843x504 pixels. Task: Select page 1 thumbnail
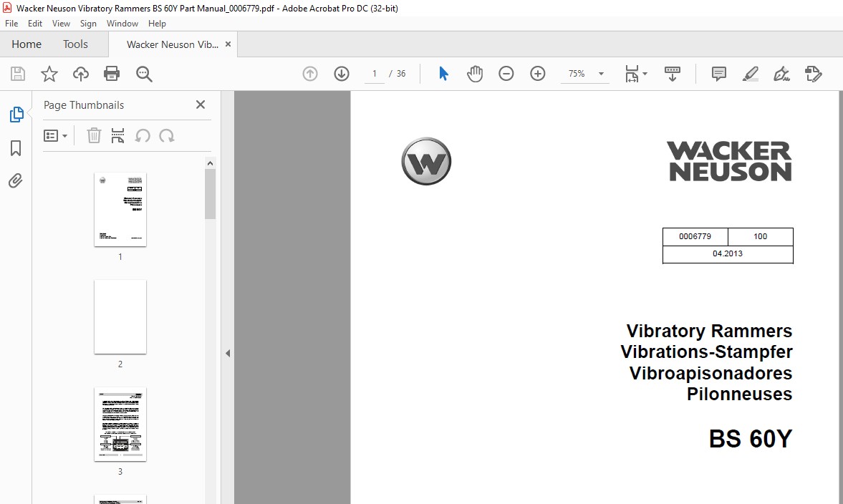click(120, 210)
